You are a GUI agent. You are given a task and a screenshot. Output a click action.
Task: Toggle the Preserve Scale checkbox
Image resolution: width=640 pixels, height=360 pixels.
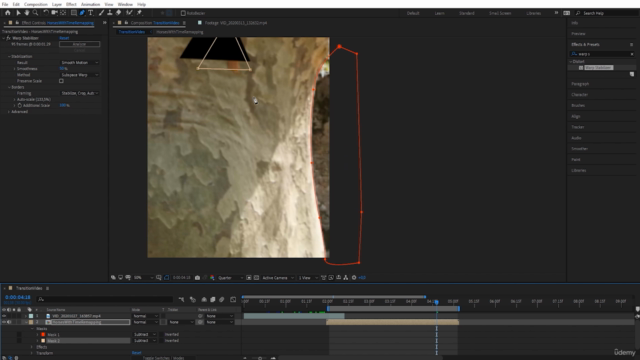point(62,81)
